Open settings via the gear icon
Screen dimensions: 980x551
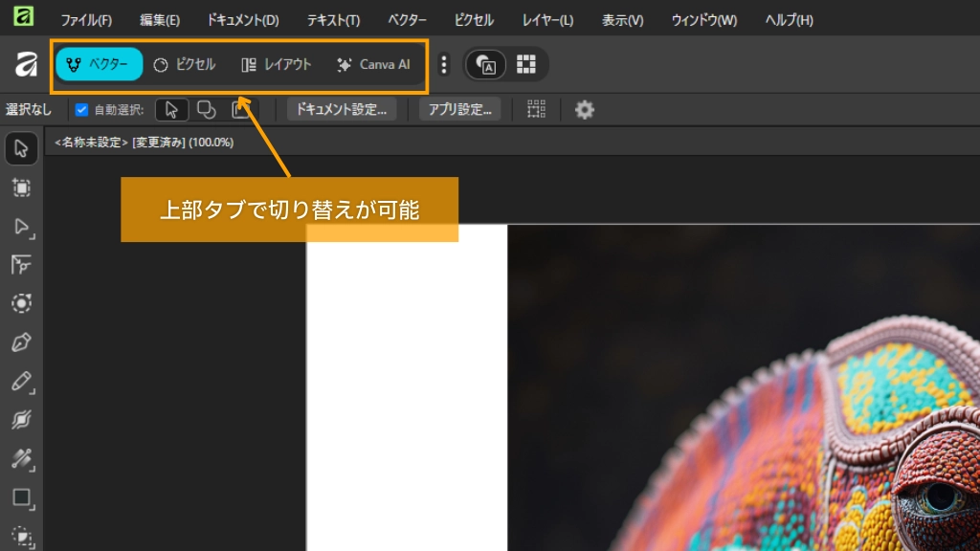tap(585, 110)
